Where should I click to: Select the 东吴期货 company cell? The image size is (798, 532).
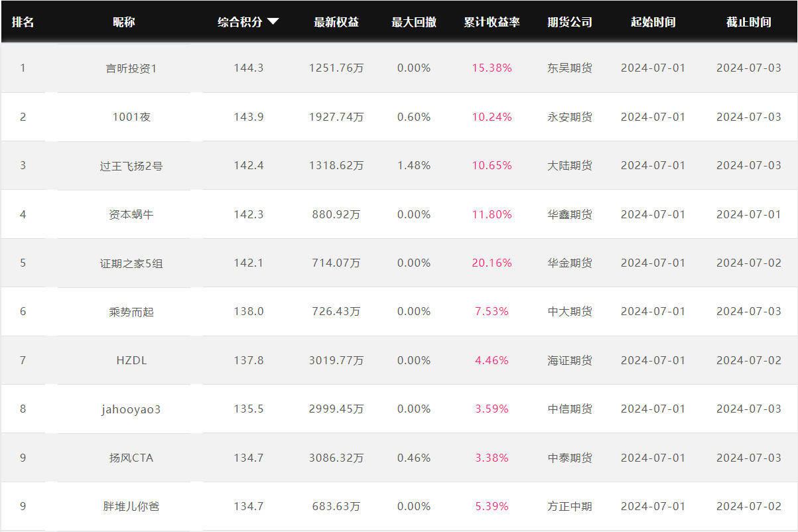[570, 68]
